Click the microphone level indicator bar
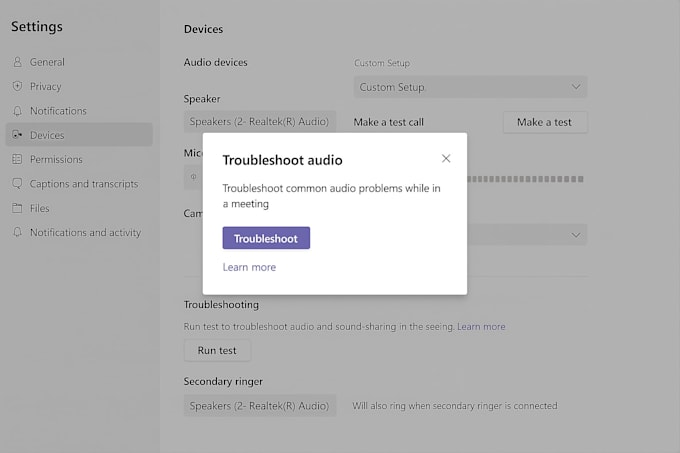The width and height of the screenshot is (680, 453). (526, 179)
